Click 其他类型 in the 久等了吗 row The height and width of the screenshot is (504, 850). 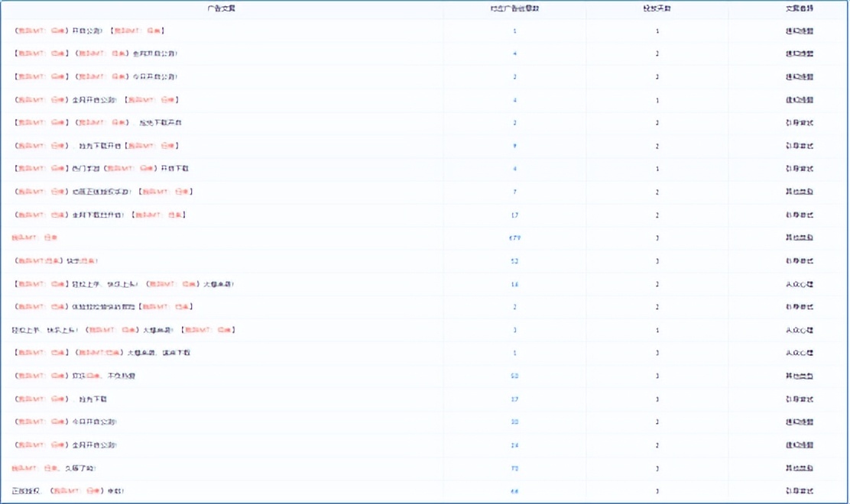[800, 468]
